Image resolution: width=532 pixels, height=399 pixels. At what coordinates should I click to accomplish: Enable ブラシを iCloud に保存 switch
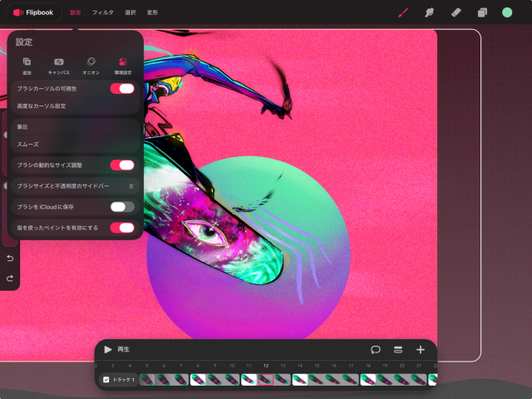tap(122, 207)
